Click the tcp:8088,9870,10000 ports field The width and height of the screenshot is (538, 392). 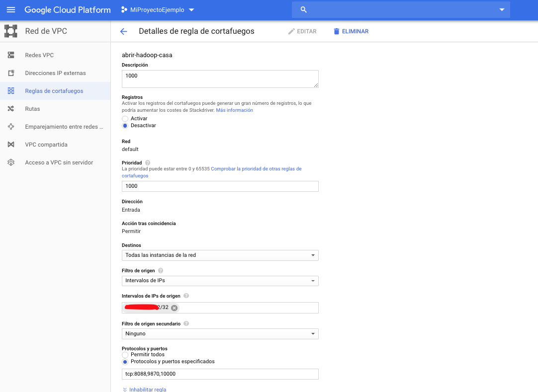tap(220, 374)
